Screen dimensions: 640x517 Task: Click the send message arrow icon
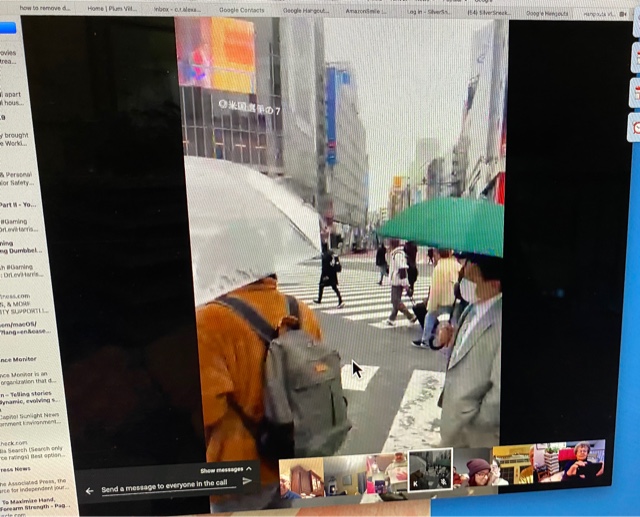(x=248, y=482)
